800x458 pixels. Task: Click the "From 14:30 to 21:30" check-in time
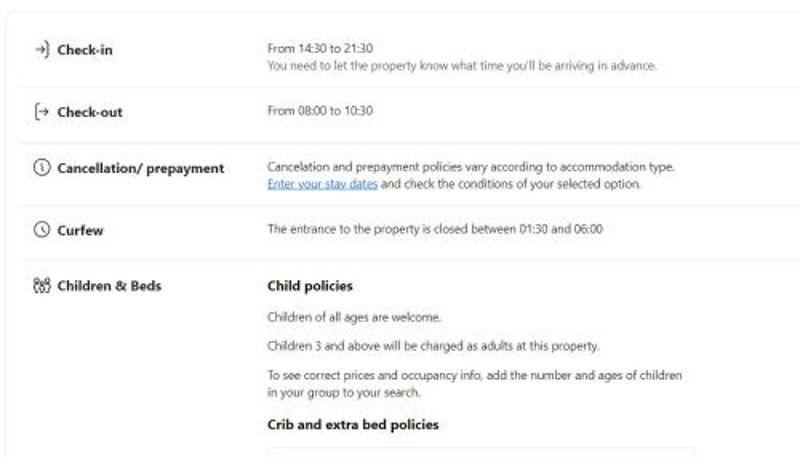[320, 48]
